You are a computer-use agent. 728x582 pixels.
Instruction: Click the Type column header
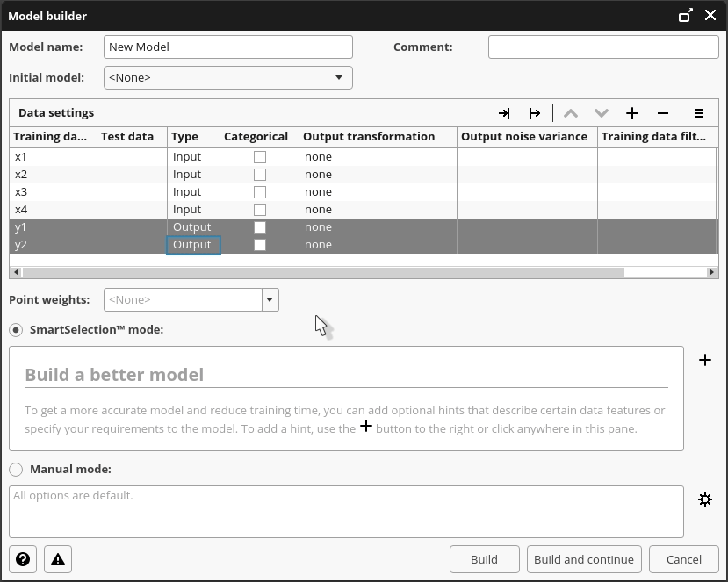coord(193,137)
